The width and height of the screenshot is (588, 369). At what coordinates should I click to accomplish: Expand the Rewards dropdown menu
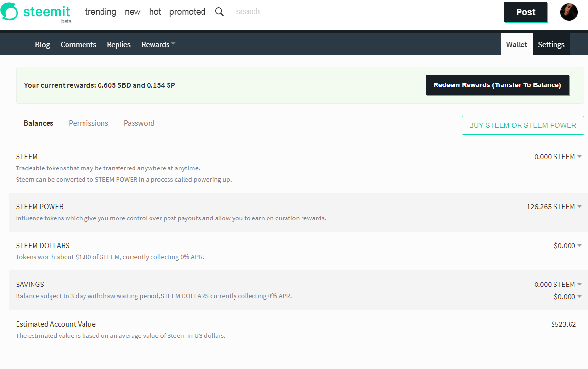tap(158, 45)
